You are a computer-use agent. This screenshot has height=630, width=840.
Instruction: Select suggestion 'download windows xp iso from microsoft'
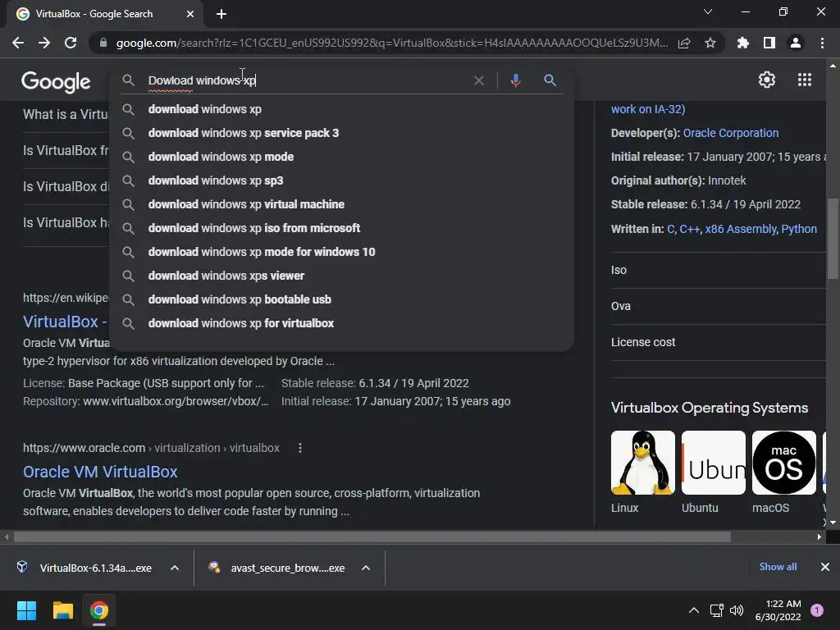pyautogui.click(x=342, y=228)
